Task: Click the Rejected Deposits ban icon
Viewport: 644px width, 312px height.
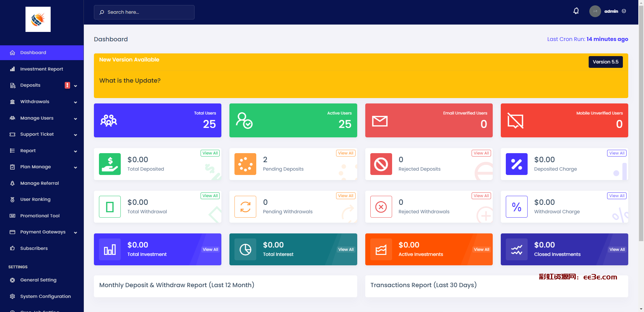Action: click(x=381, y=164)
